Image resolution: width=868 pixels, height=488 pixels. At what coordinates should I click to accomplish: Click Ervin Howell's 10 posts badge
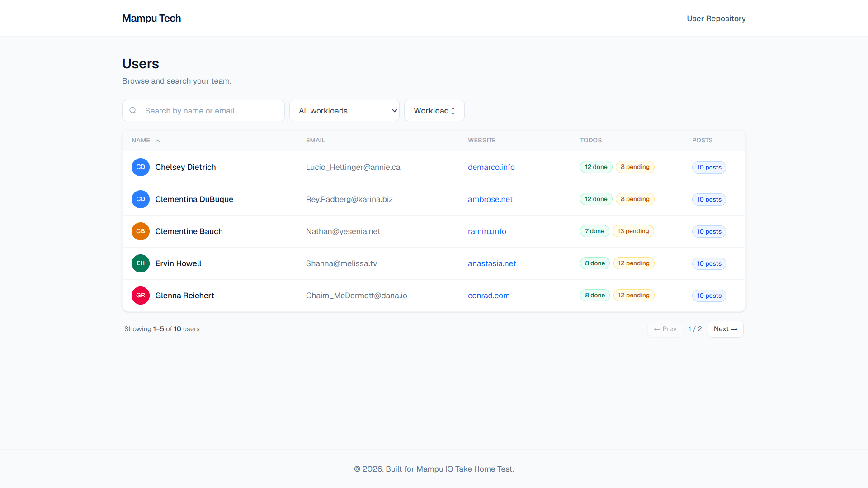tap(709, 264)
